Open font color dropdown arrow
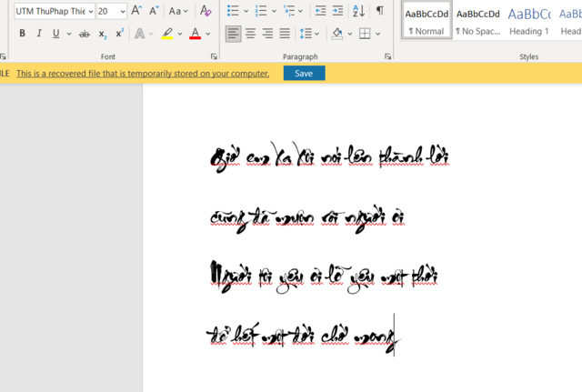Image resolution: width=582 pixels, height=392 pixels. point(208,34)
